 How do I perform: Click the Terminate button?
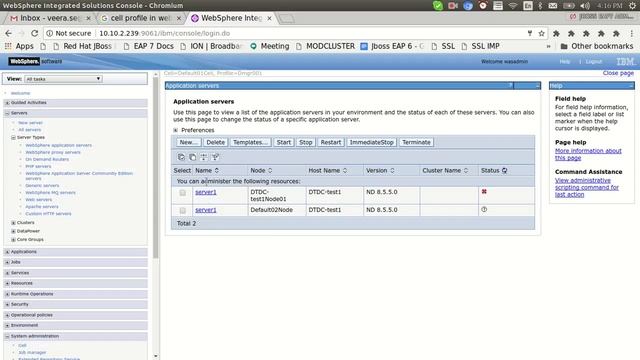pos(416,142)
